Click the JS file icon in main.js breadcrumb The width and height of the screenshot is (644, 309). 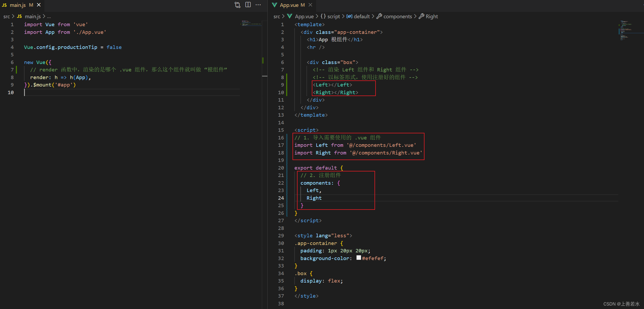[19, 16]
